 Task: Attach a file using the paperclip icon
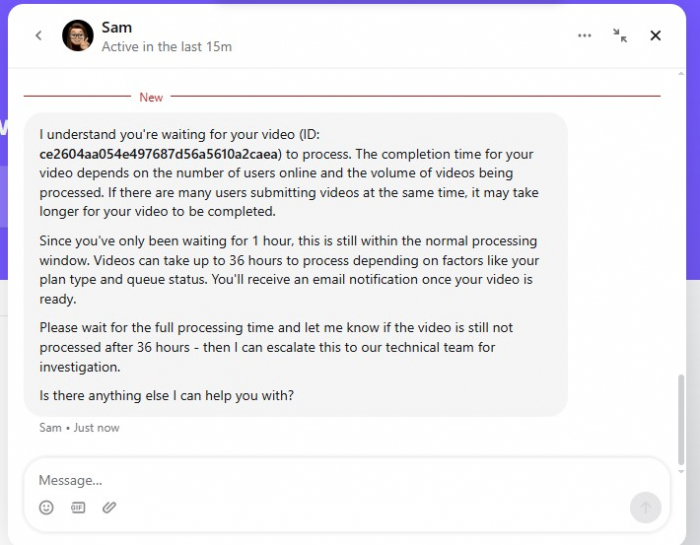coord(109,508)
